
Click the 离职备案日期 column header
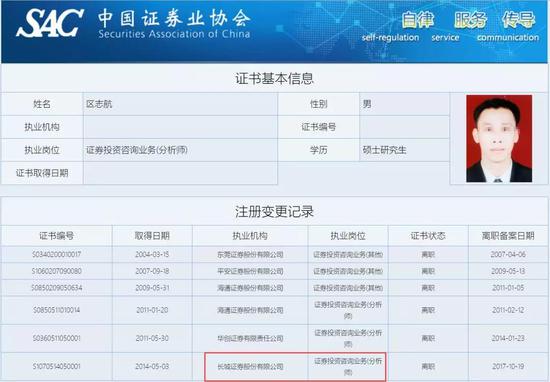tap(508, 236)
